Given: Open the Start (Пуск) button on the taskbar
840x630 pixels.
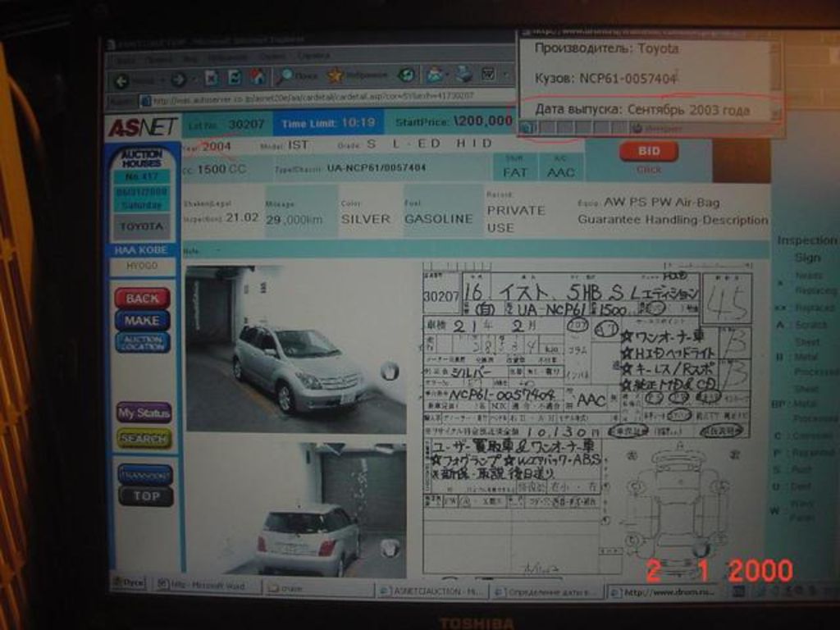Looking at the screenshot, I should pos(129,583).
